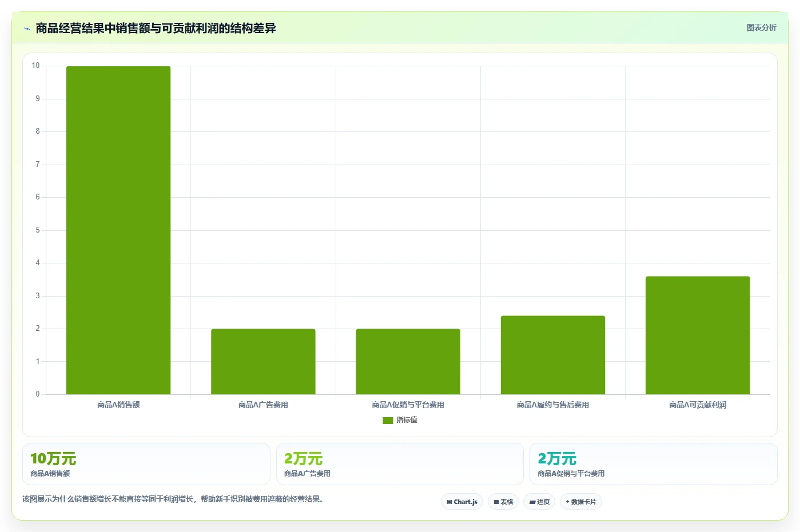Click the lightning icon beside the chart title
Image resolution: width=800 pixels, height=532 pixels.
(27, 29)
